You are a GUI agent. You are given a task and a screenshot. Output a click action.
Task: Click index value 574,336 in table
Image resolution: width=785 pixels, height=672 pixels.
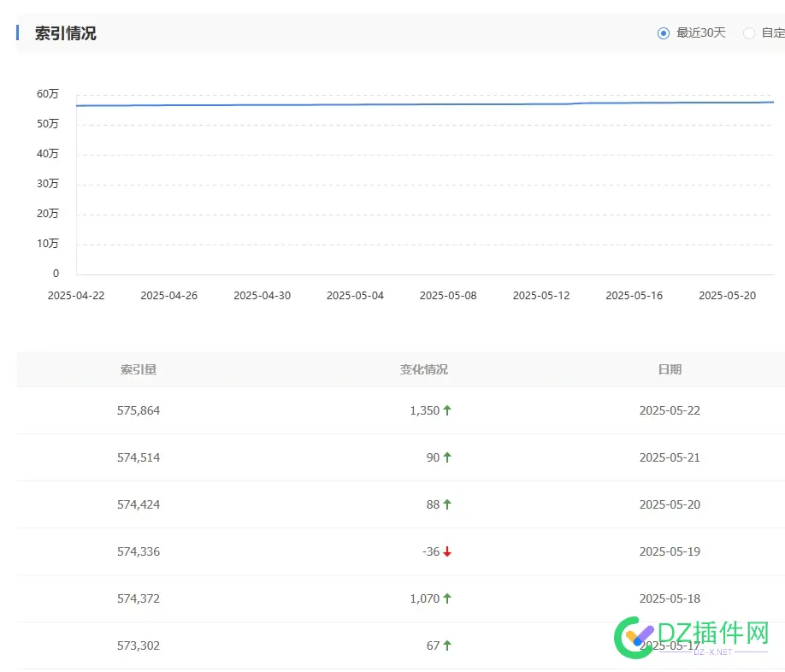(x=139, y=551)
